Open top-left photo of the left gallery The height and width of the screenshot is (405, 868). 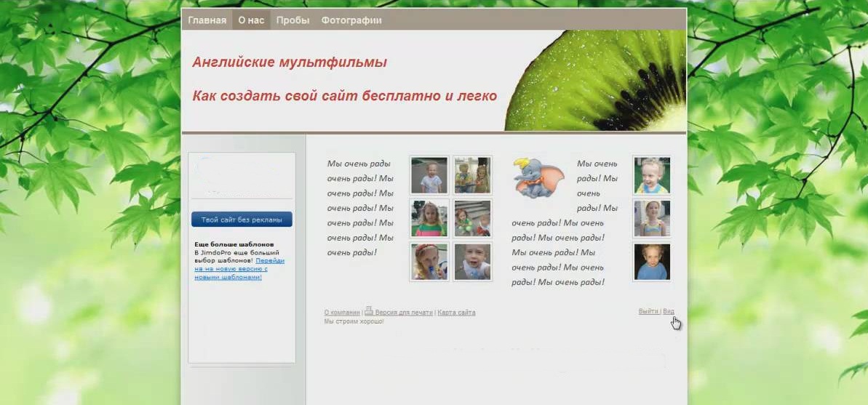(429, 175)
